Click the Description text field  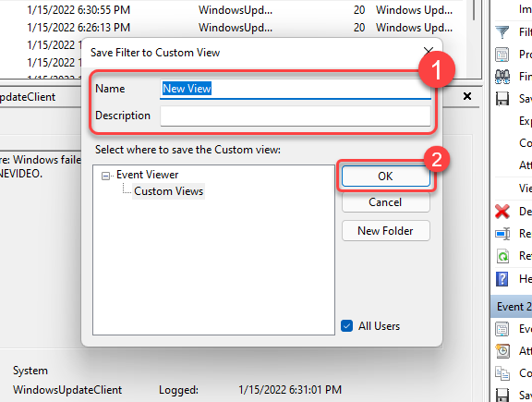click(296, 116)
